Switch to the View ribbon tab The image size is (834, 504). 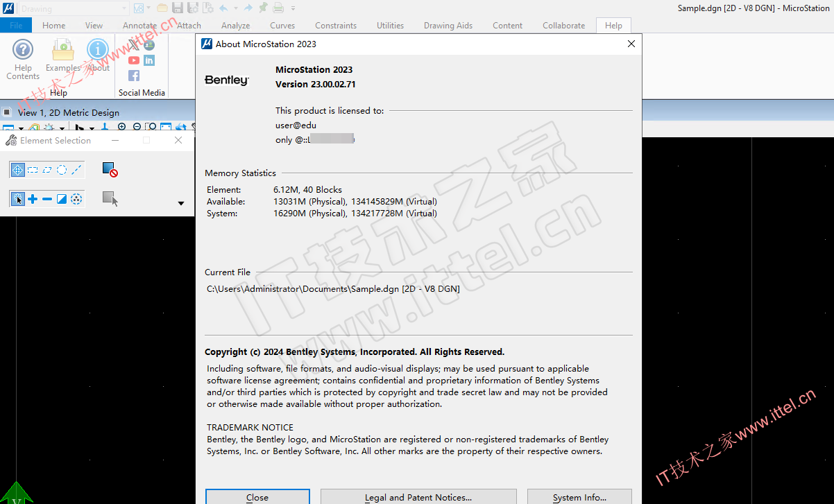pyautogui.click(x=94, y=25)
